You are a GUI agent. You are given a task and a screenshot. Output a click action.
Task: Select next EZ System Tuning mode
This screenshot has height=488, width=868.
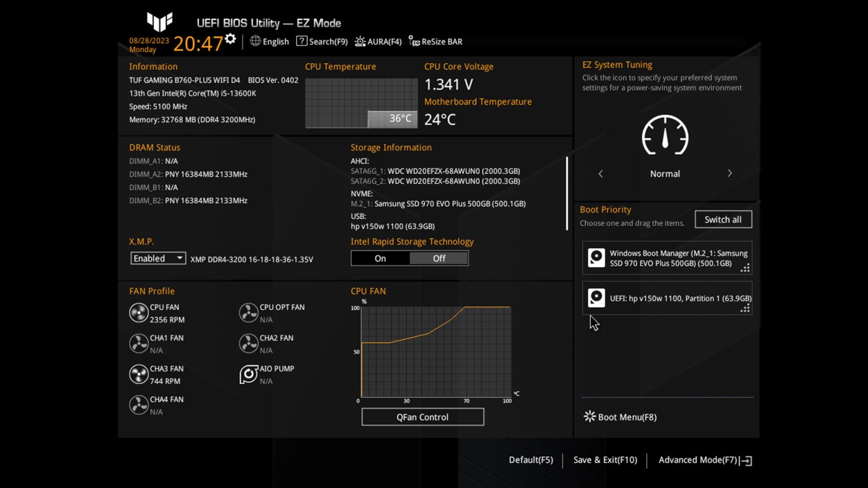tap(730, 173)
